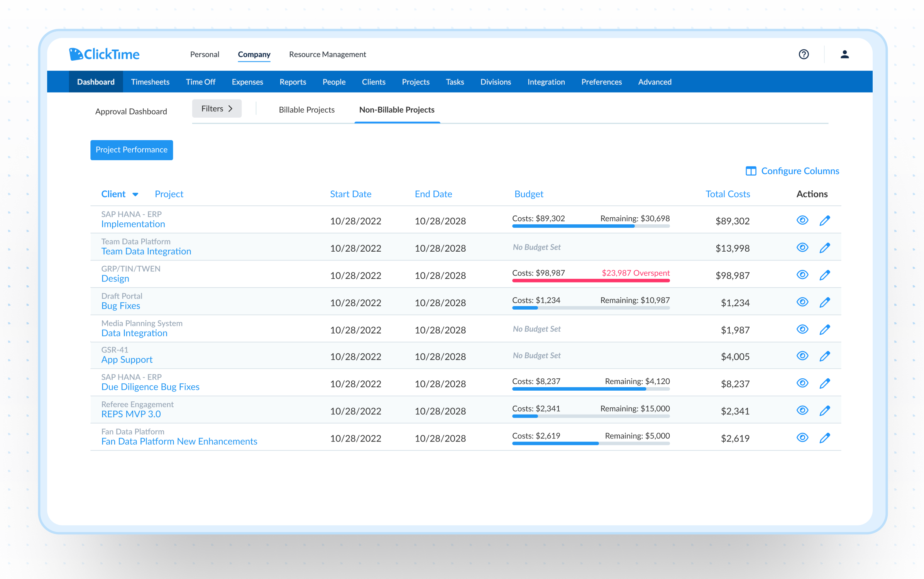
Task: Click the help question mark icon
Action: pos(803,54)
